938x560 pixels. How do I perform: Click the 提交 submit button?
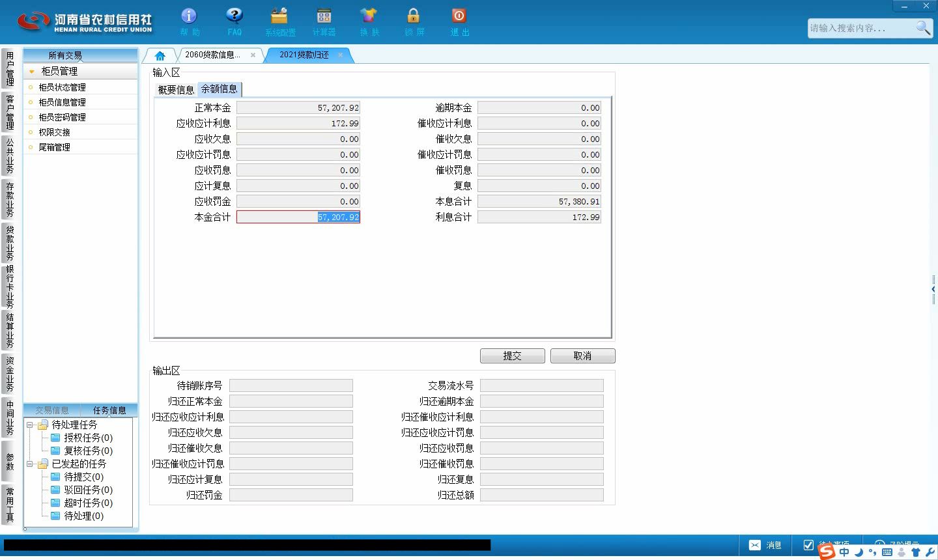coord(513,356)
